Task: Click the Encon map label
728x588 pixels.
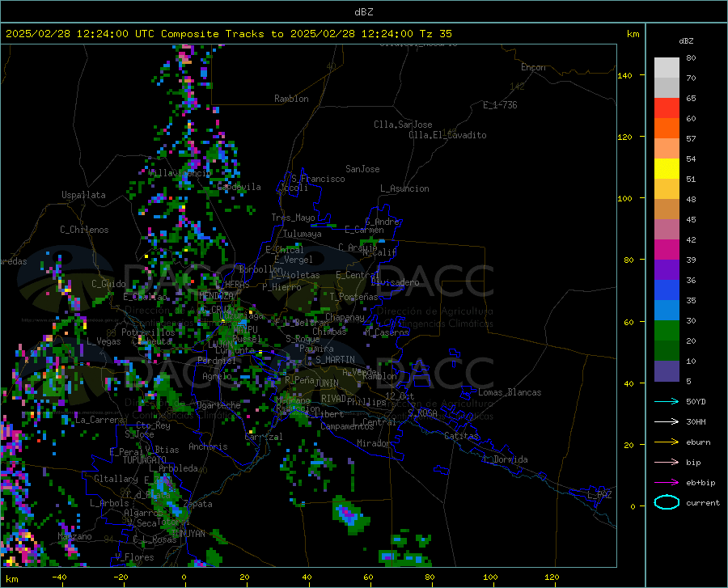Action: [x=533, y=67]
